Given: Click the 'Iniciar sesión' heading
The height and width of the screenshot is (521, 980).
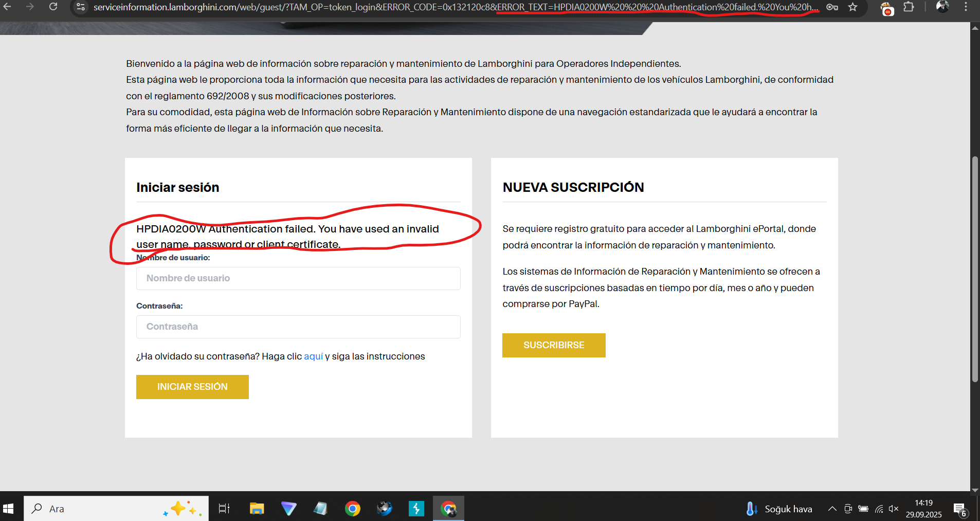Looking at the screenshot, I should [178, 187].
